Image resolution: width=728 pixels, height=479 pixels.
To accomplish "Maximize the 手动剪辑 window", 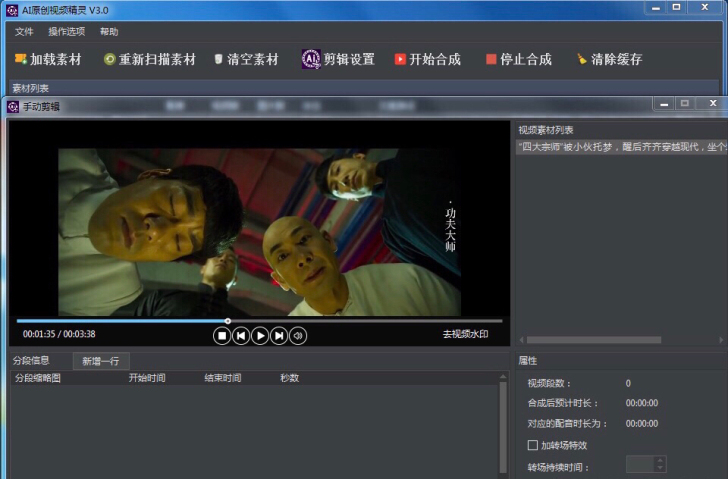I will [685, 103].
